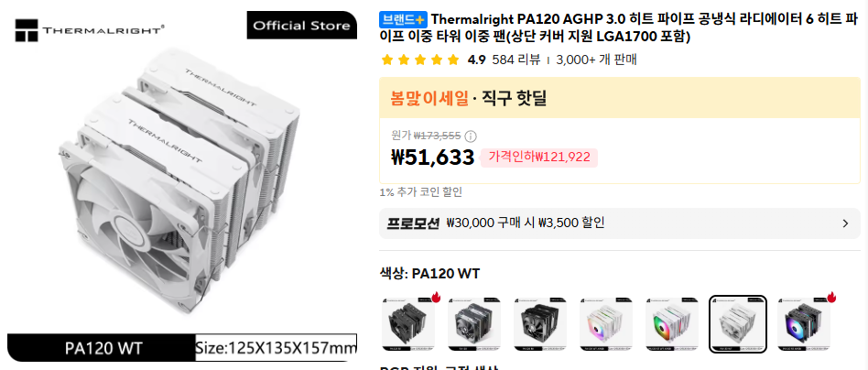This screenshot has width=868, height=370.
Task: Click the Thermalright logo in product image
Action: coord(91,30)
